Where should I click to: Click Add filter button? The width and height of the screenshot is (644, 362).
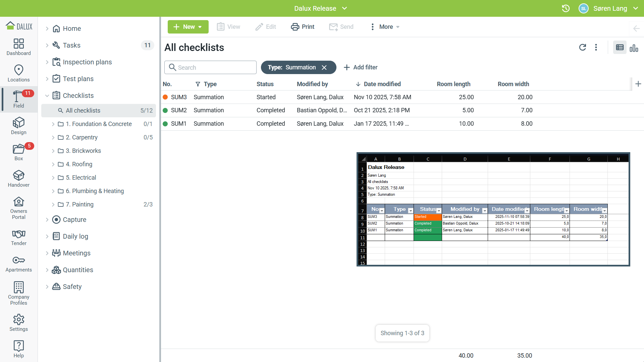[361, 67]
